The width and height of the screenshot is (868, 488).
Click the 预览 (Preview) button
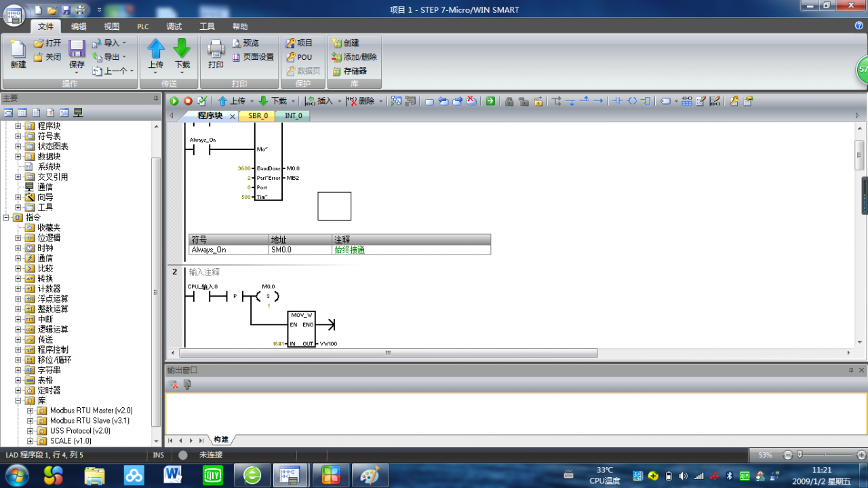(x=245, y=43)
